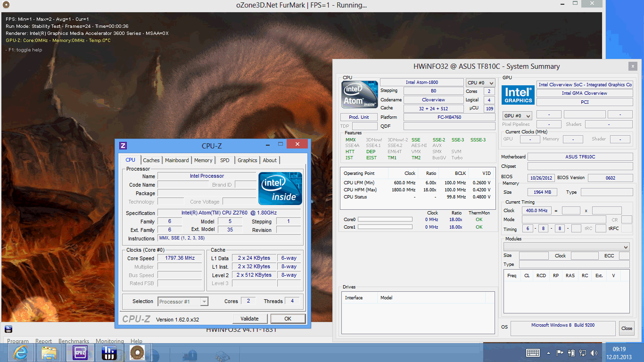
Task: Switch to FurMark via its donut taskbar icon
Action: pyautogui.click(x=138, y=353)
